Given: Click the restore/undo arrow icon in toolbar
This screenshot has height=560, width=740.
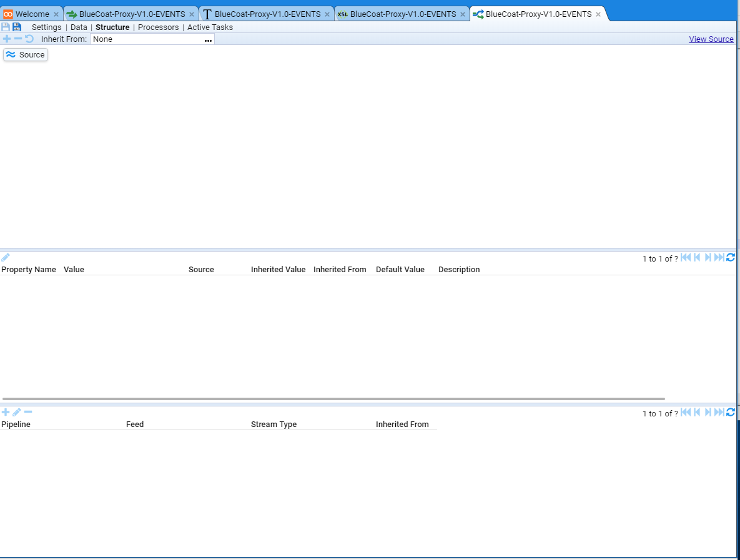Looking at the screenshot, I should tap(29, 39).
